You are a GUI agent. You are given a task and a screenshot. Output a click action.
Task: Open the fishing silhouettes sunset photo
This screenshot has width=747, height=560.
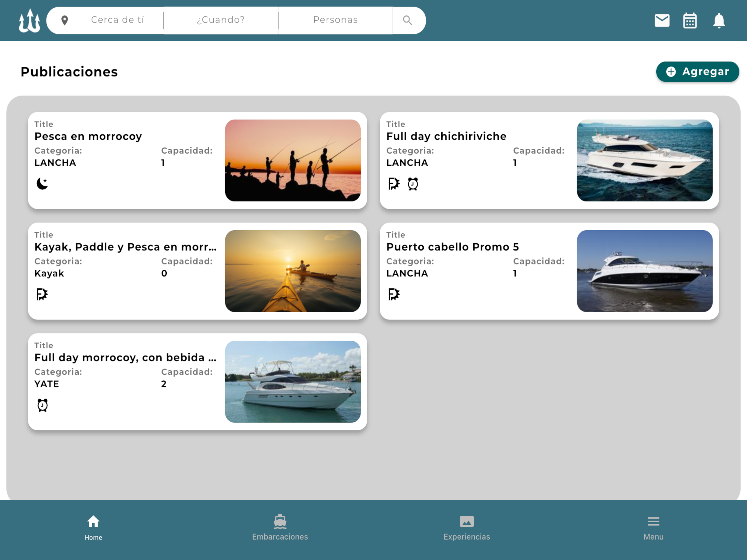[x=293, y=160]
